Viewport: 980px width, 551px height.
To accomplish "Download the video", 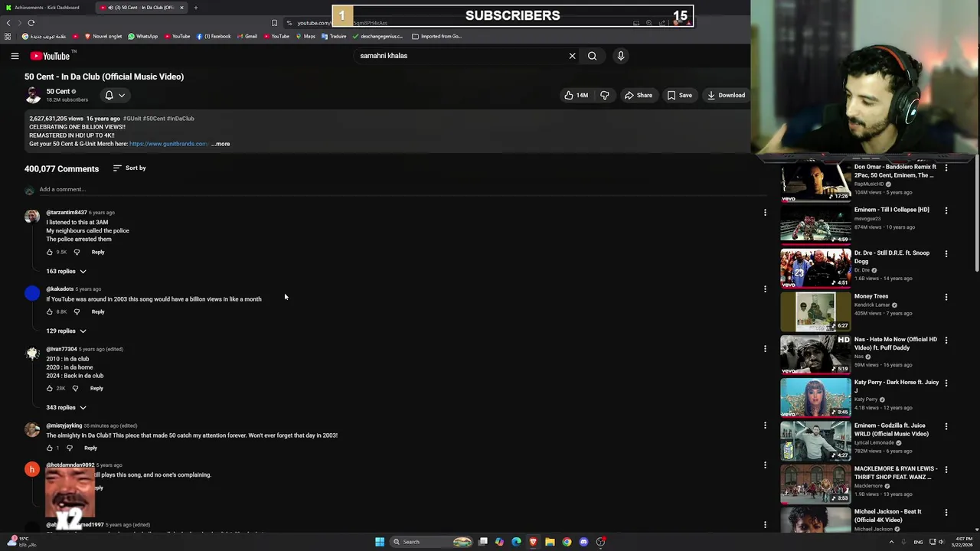I will pyautogui.click(x=726, y=96).
